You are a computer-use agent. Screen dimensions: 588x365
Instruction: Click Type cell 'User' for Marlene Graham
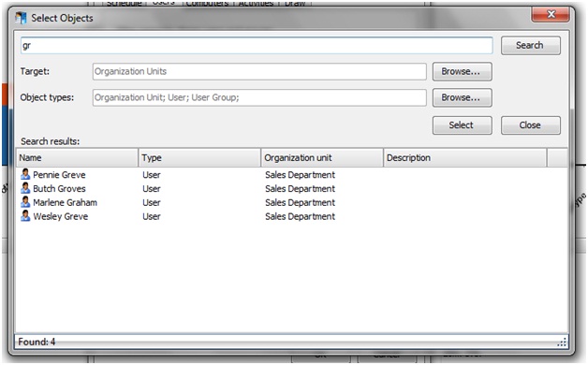[152, 203]
